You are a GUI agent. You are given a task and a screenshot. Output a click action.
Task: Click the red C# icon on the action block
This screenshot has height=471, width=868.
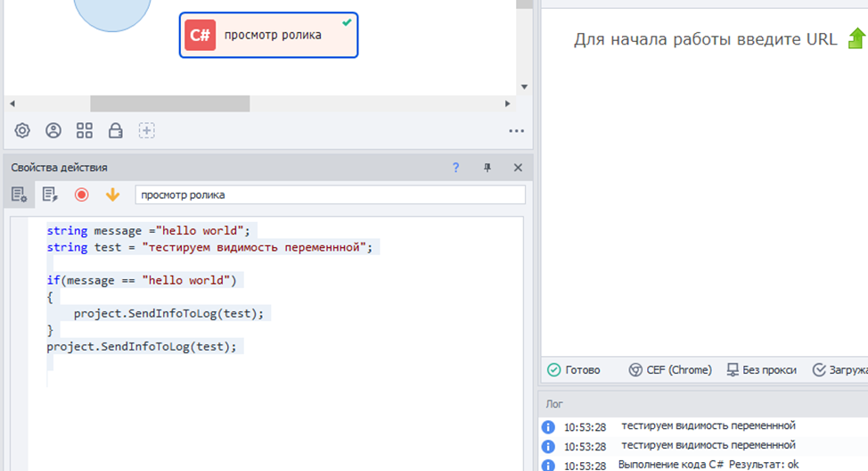pyautogui.click(x=200, y=35)
